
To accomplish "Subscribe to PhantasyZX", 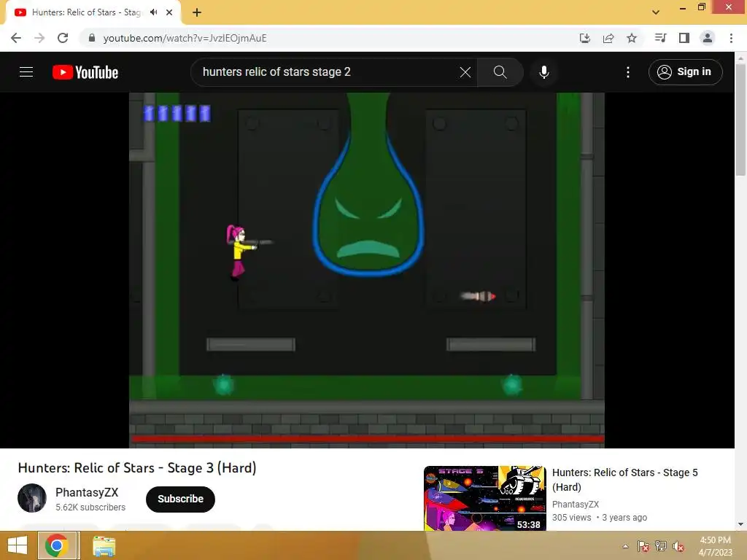I will 181,499.
